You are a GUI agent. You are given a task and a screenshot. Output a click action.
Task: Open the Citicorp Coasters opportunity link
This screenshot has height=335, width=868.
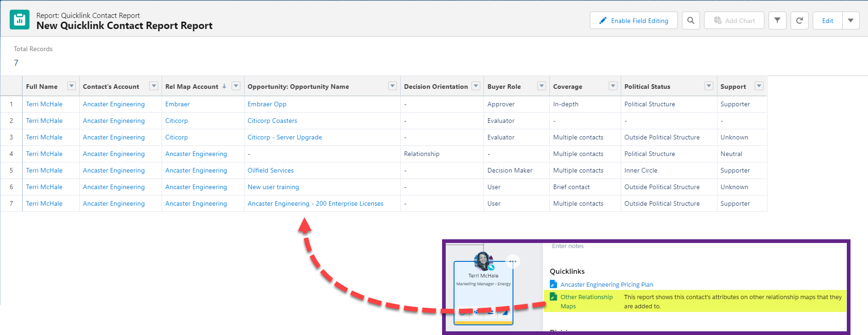point(272,121)
